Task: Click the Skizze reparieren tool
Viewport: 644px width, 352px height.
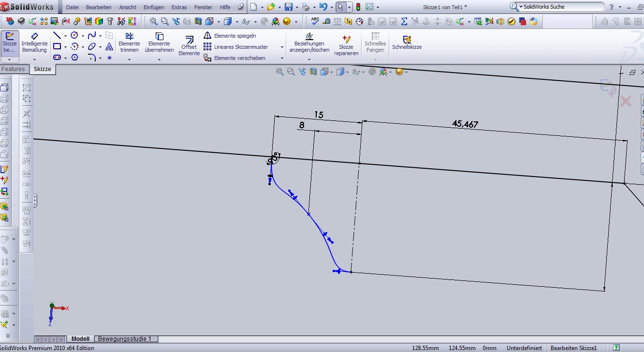Action: (x=346, y=46)
